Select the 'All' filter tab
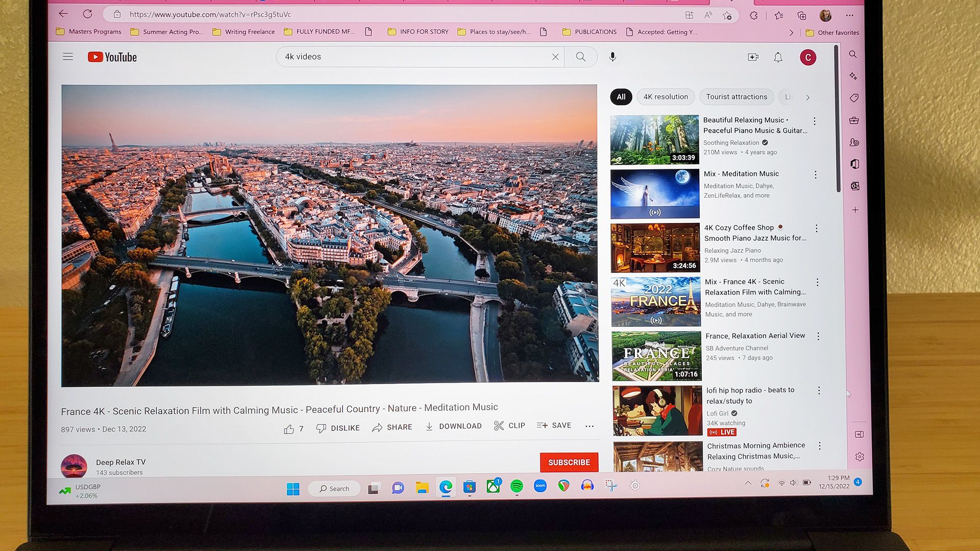980x551 pixels. [621, 97]
